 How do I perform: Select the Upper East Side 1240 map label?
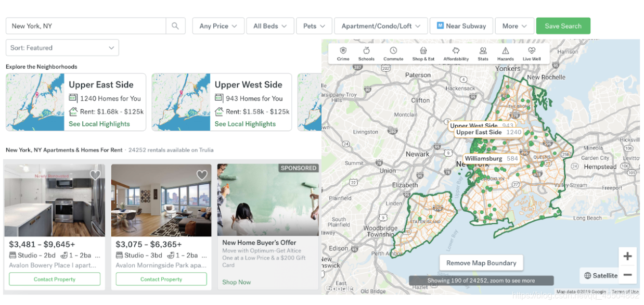pyautogui.click(x=488, y=133)
